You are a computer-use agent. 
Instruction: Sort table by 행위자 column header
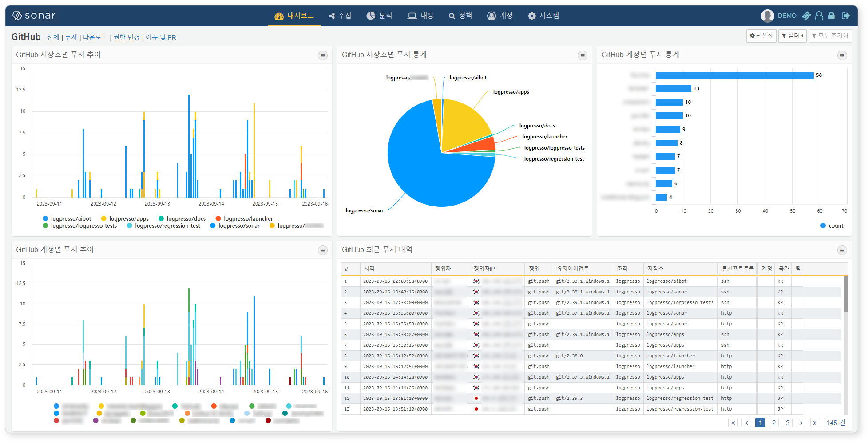[x=450, y=269]
